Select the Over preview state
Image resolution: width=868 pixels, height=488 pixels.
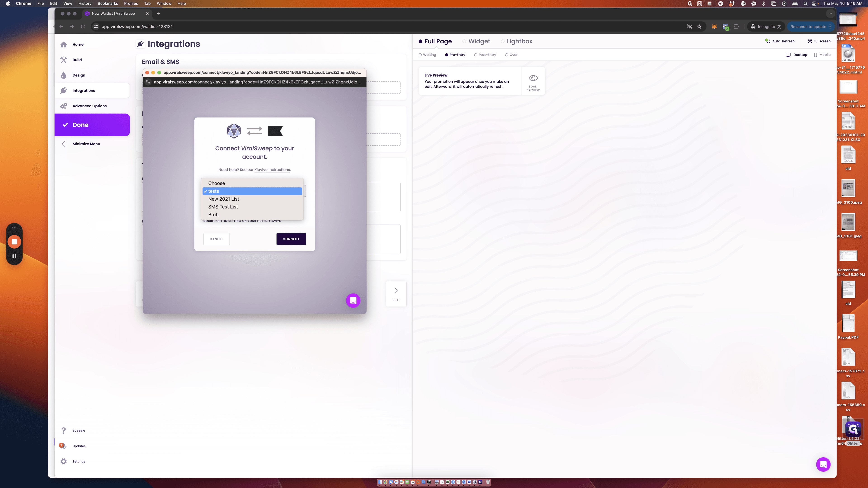pyautogui.click(x=511, y=54)
